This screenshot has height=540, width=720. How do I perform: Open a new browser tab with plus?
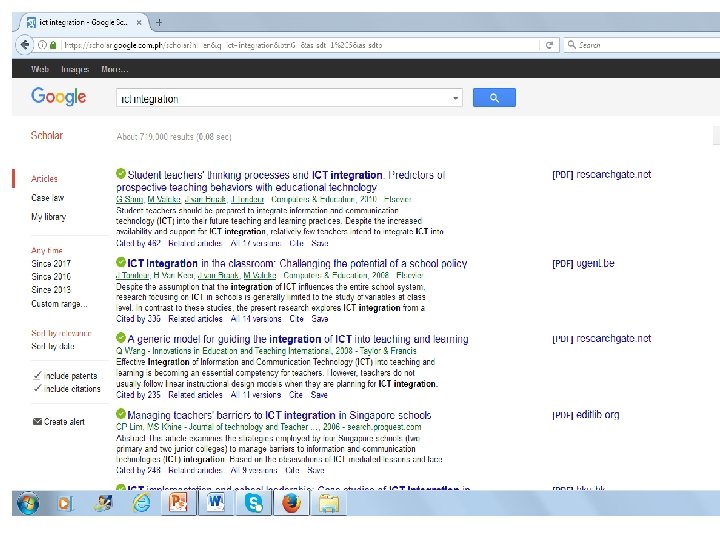point(159,22)
